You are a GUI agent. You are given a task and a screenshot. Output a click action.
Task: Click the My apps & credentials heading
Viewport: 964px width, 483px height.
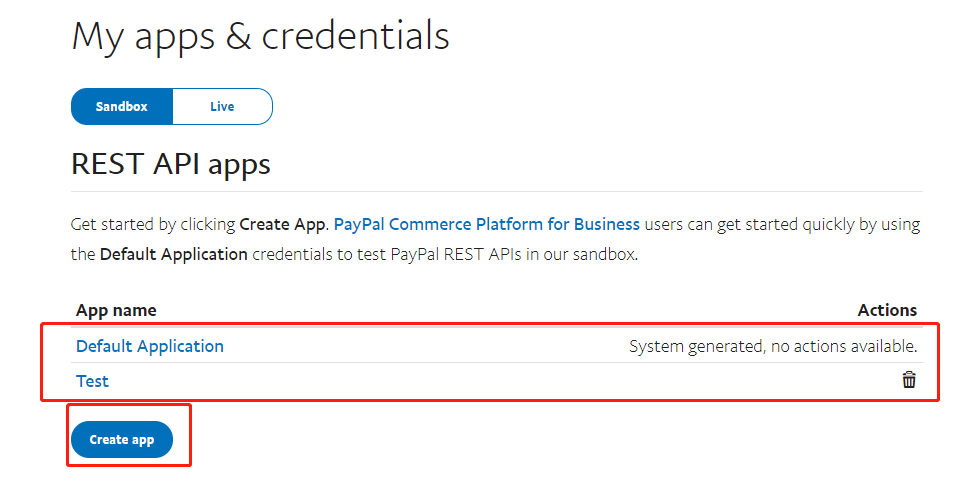tap(261, 36)
